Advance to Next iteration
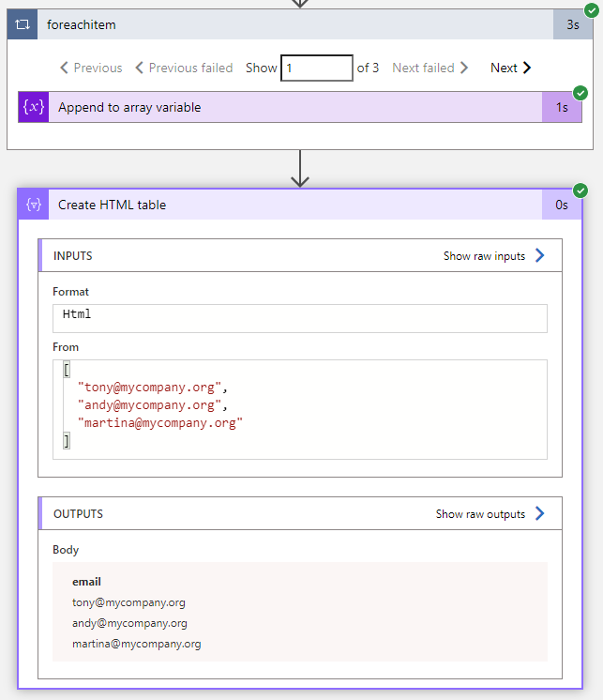Viewport: 603px width, 700px height. (x=504, y=68)
